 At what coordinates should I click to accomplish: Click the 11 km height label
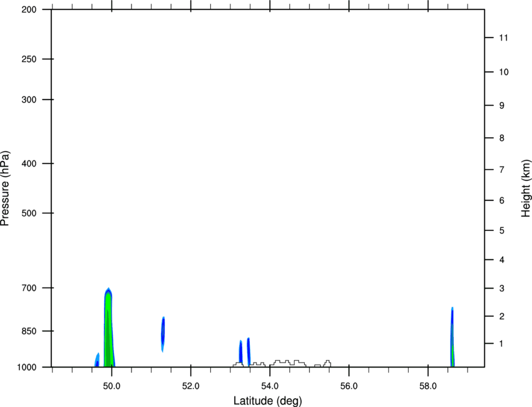(x=504, y=38)
